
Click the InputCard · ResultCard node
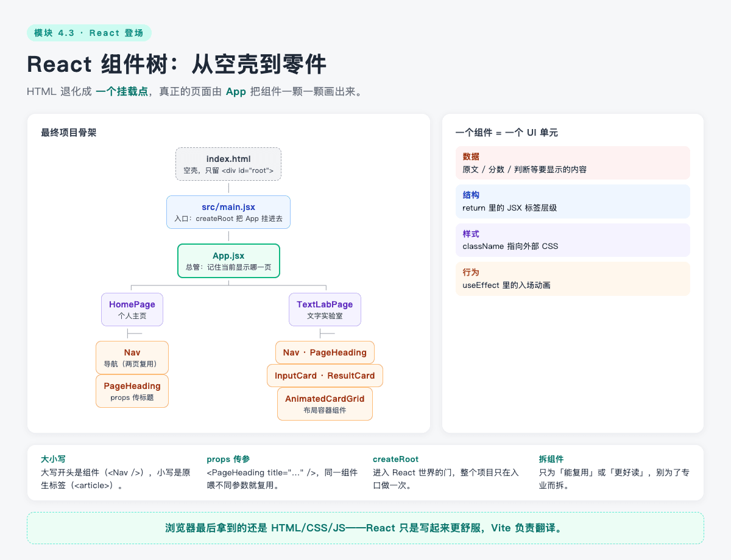click(x=325, y=376)
